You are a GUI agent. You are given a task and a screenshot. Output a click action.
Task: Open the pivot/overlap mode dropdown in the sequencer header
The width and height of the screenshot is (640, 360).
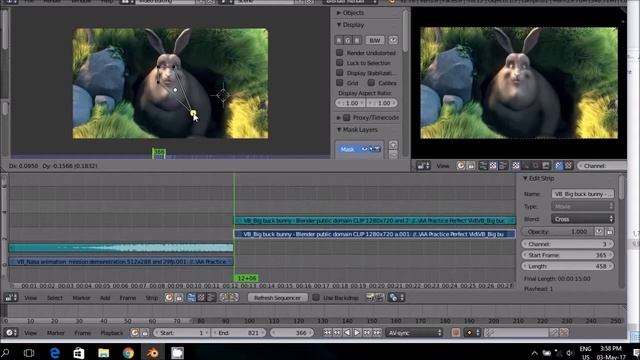(397, 298)
